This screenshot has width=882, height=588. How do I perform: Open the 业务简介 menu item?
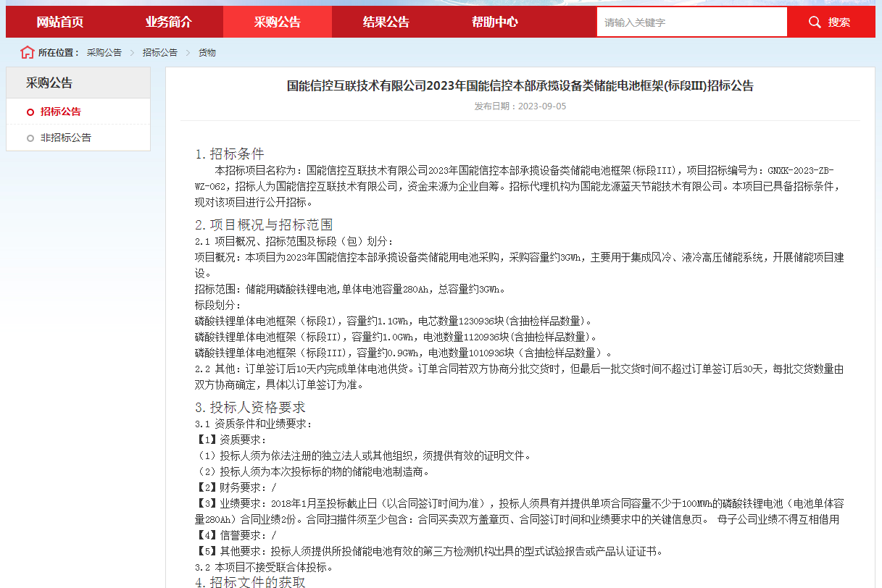tap(170, 21)
